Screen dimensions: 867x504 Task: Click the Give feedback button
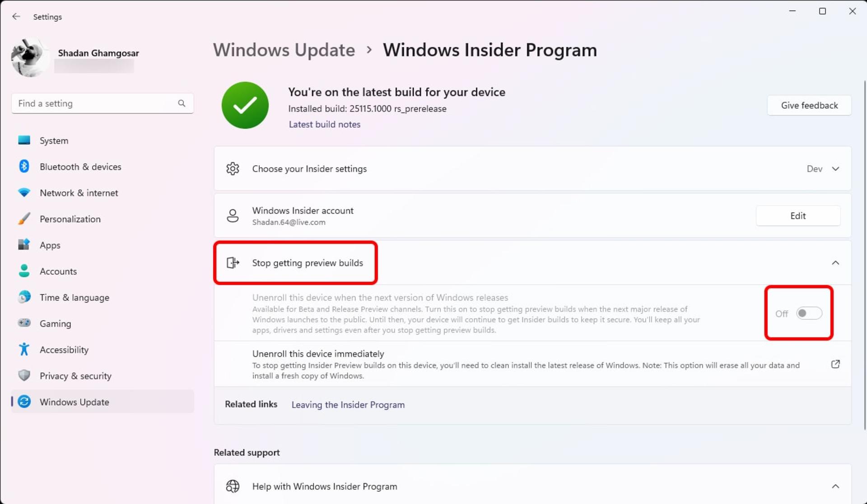809,105
